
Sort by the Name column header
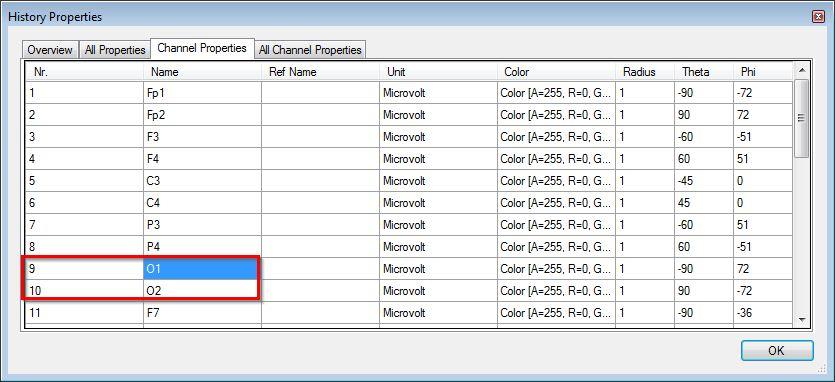[202, 71]
